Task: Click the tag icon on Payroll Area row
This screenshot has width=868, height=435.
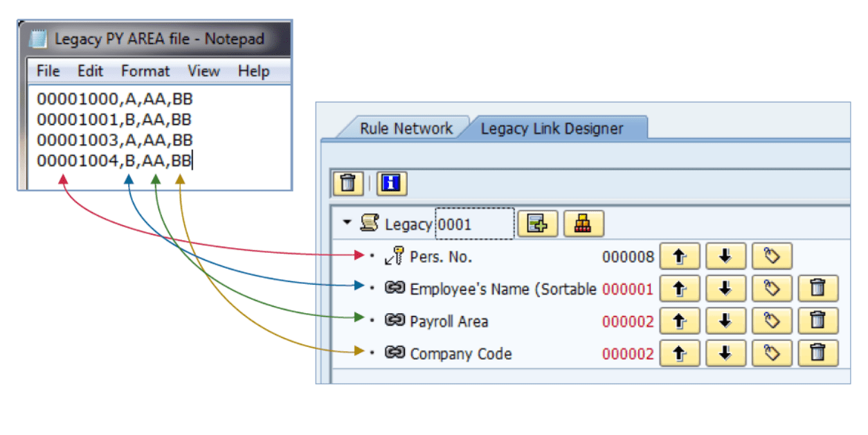Action: (x=772, y=321)
